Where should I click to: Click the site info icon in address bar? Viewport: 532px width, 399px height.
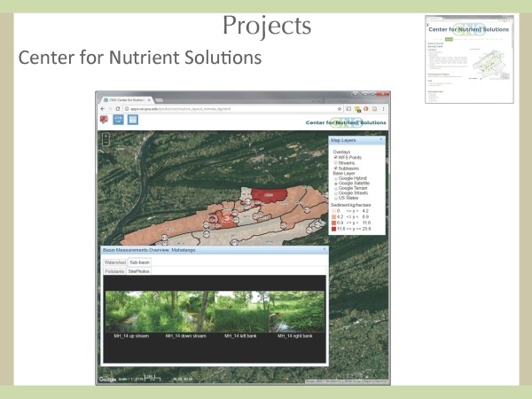[127, 109]
